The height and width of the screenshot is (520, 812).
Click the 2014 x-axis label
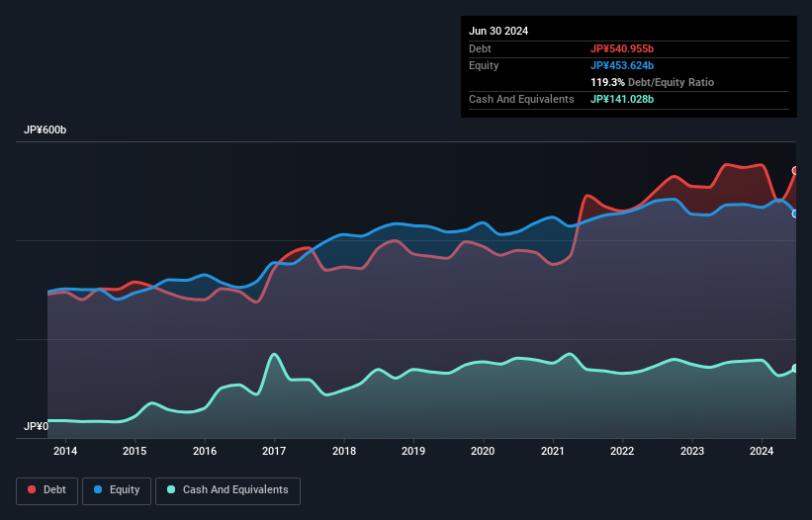pyautogui.click(x=65, y=451)
